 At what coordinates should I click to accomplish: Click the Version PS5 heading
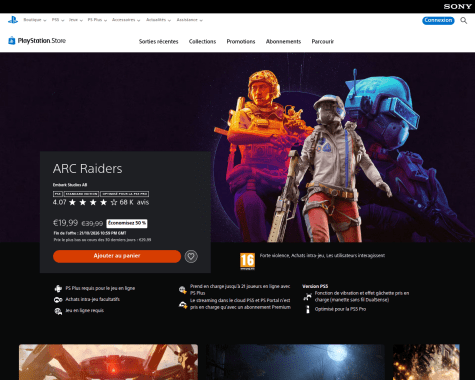pos(315,286)
